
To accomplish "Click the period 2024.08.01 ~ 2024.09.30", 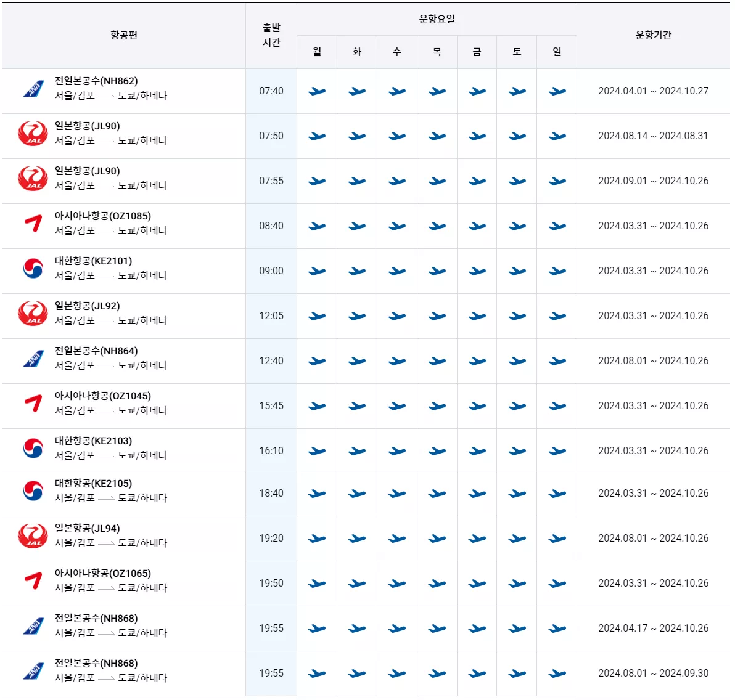I will (654, 674).
